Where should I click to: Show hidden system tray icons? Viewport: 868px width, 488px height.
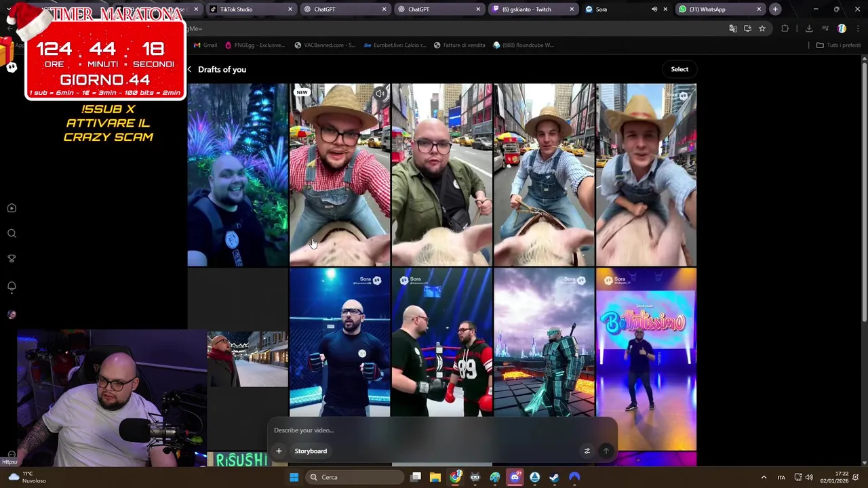764,477
